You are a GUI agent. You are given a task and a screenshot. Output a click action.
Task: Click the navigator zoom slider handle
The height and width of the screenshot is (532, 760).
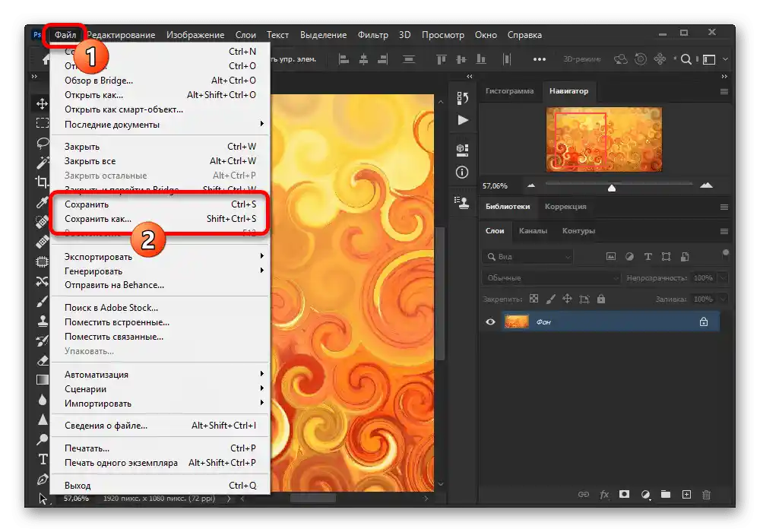(x=612, y=188)
